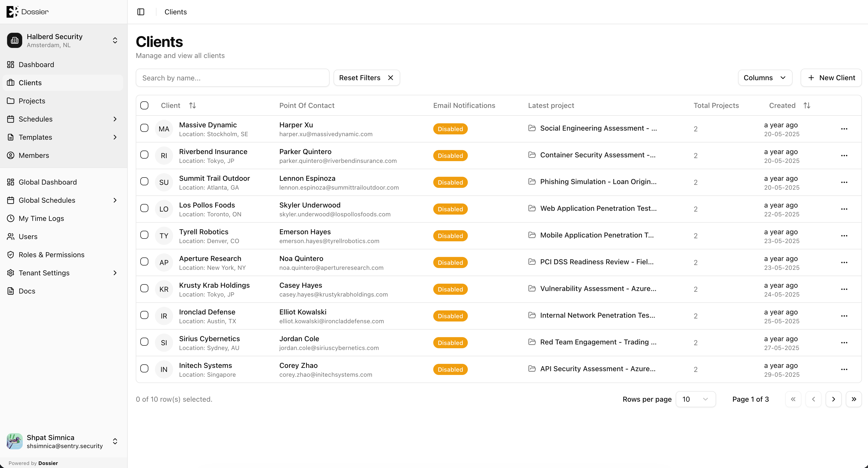Image resolution: width=868 pixels, height=468 pixels.
Task: Expand the Tenant Settings submenu
Action: tap(115, 273)
